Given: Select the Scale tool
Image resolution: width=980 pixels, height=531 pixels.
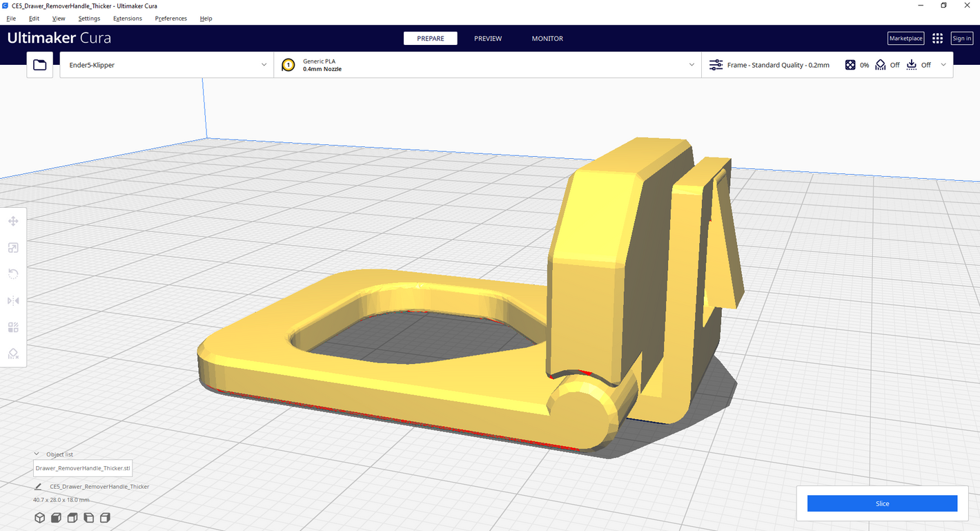Looking at the screenshot, I should coord(13,248).
